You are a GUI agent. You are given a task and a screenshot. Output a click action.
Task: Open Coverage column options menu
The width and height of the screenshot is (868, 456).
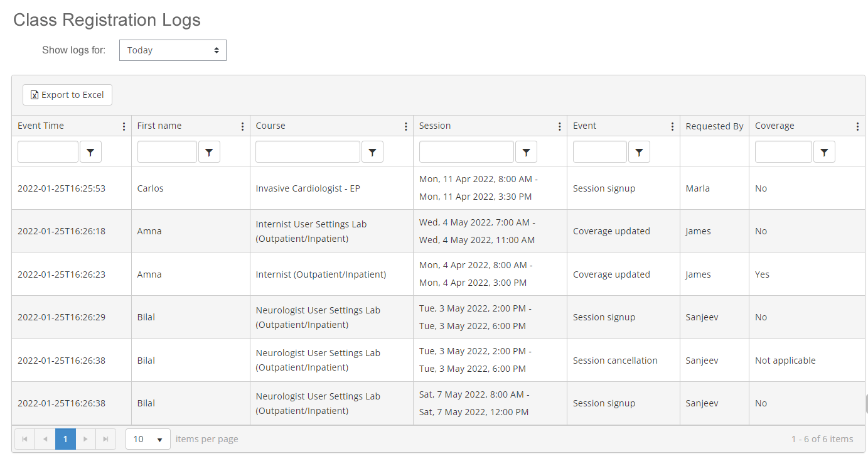click(857, 126)
